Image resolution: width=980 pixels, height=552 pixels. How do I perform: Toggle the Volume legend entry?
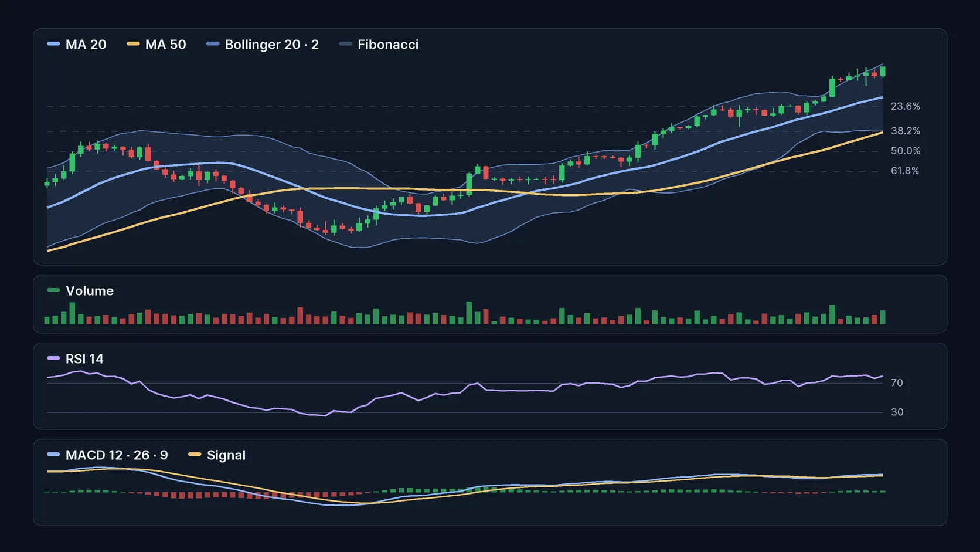click(x=80, y=291)
